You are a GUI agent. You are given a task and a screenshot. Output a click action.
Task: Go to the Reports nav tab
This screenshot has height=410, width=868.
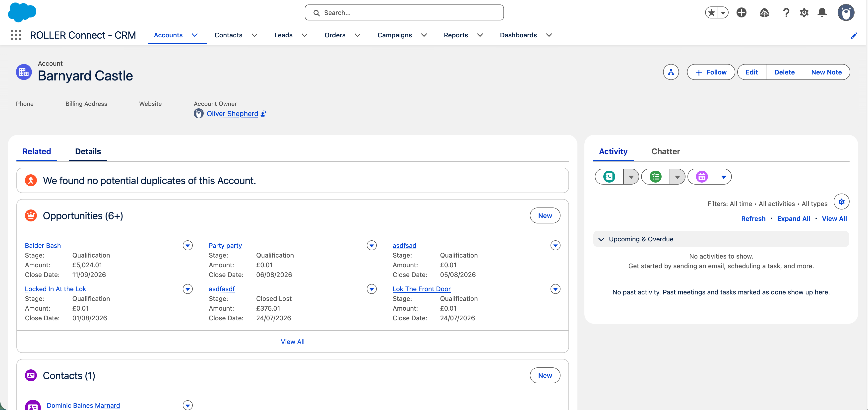(x=456, y=35)
